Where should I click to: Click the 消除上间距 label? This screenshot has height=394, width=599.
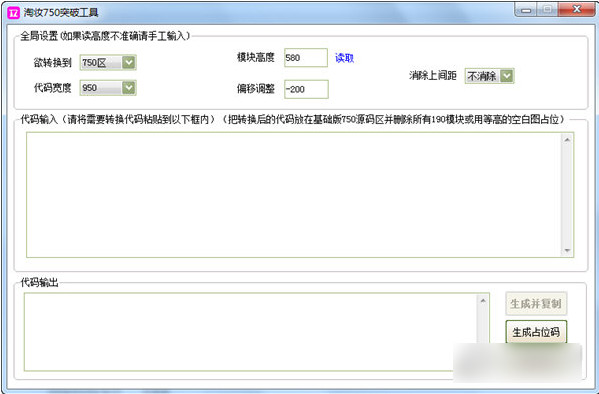click(x=433, y=76)
